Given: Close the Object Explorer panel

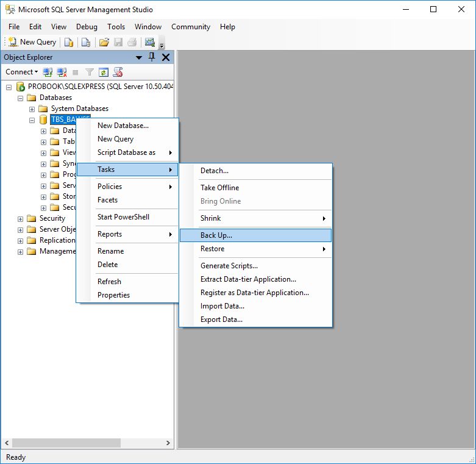Looking at the screenshot, I should tap(165, 57).
